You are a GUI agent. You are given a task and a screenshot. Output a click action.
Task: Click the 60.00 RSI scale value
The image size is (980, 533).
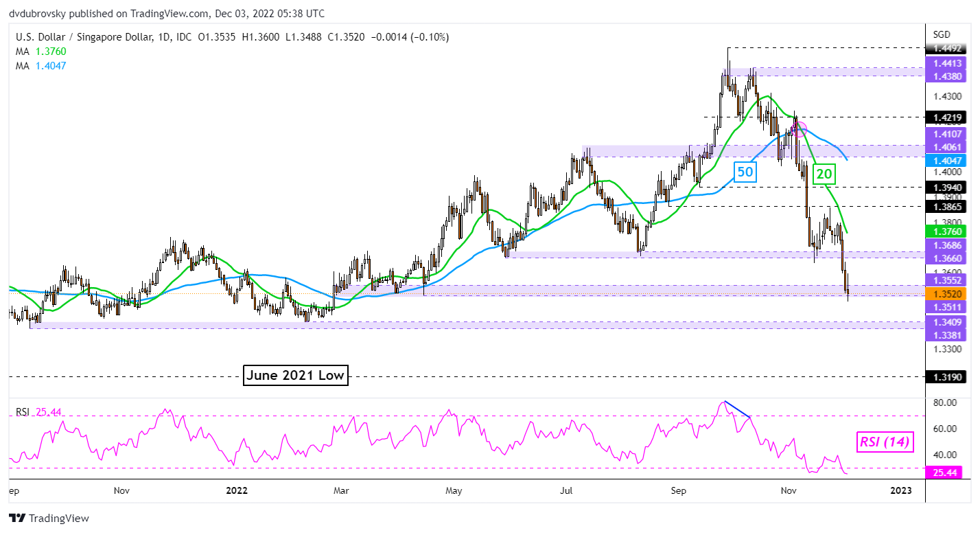click(x=944, y=429)
